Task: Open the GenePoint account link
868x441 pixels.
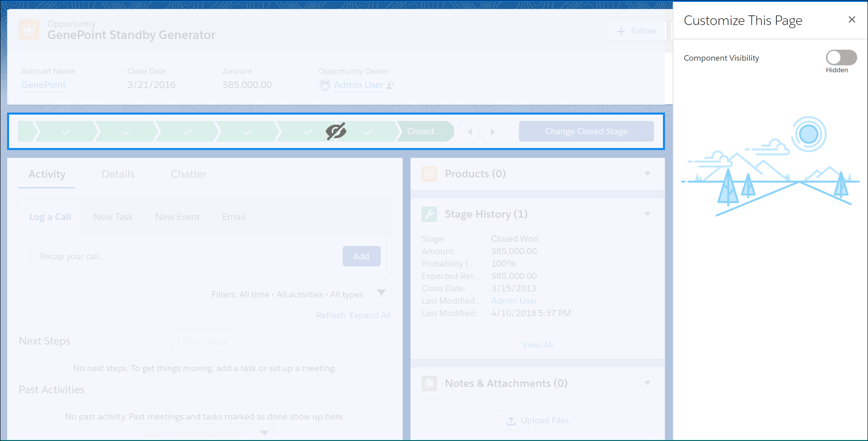Action: point(44,85)
